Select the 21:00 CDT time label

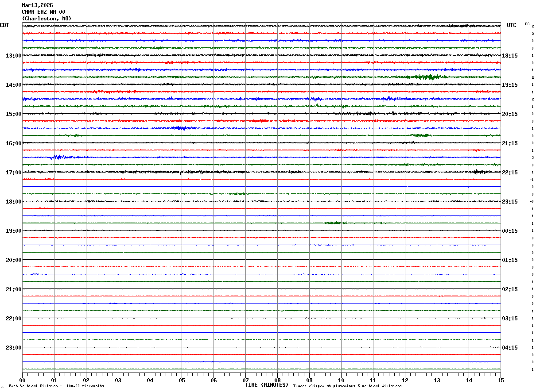click(14, 289)
